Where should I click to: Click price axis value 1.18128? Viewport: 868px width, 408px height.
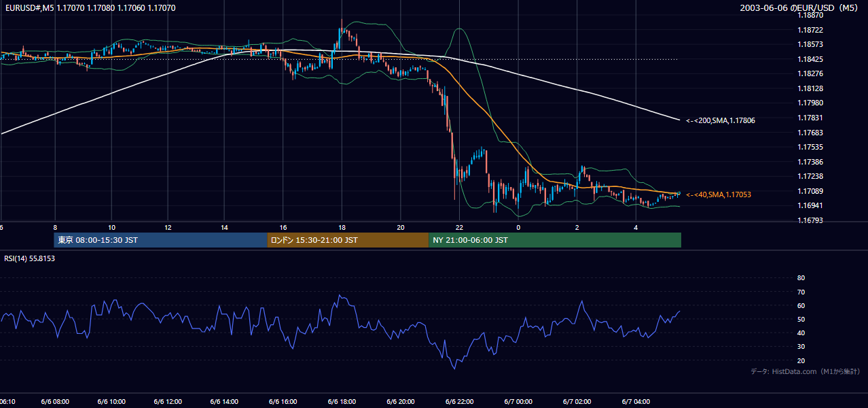tap(810, 88)
